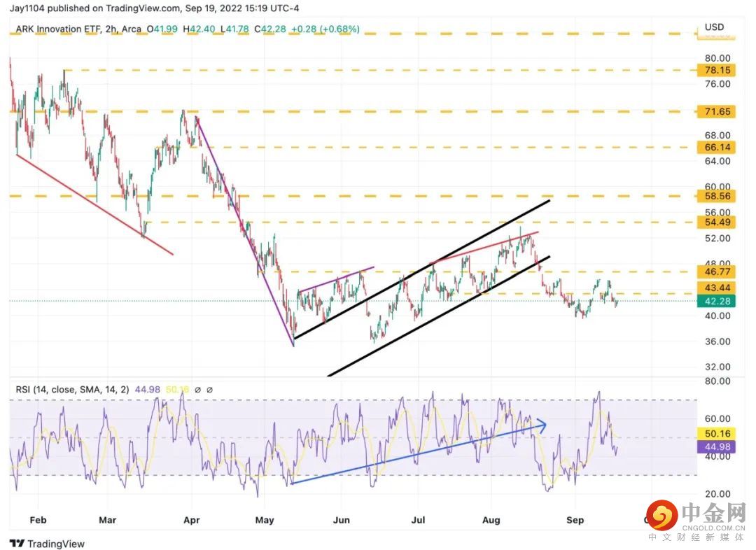Screen dimensions: 756x550
Task: Click the second ∅ symbol in RSI legend
Action: (x=210, y=390)
